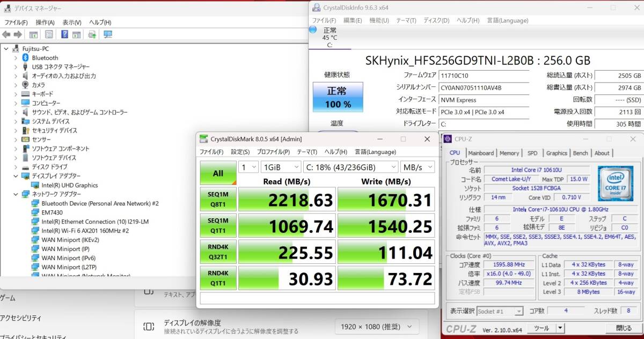Click the show/hide console tree toolbar icon
This screenshot has width=644, height=339.
click(33, 34)
